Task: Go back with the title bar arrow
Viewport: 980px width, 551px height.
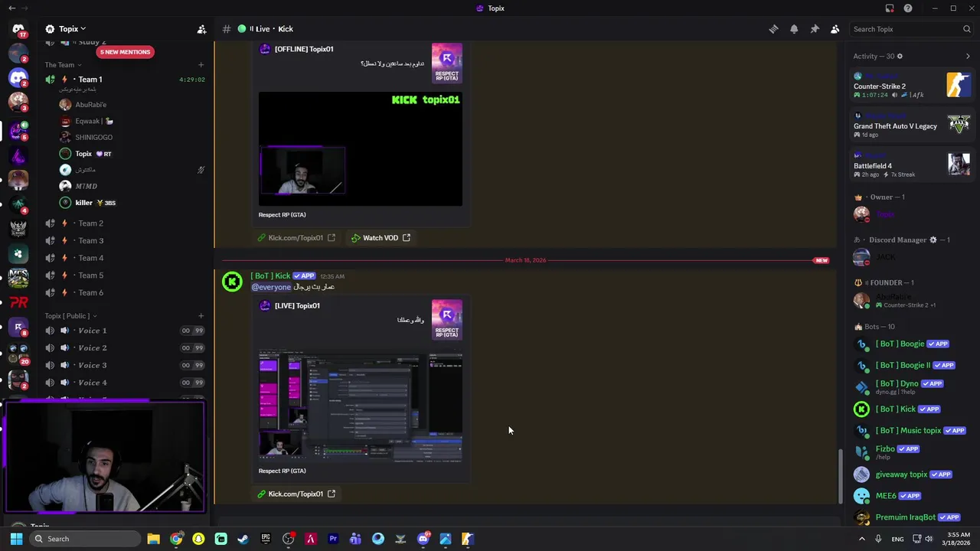Action: pos(11,8)
